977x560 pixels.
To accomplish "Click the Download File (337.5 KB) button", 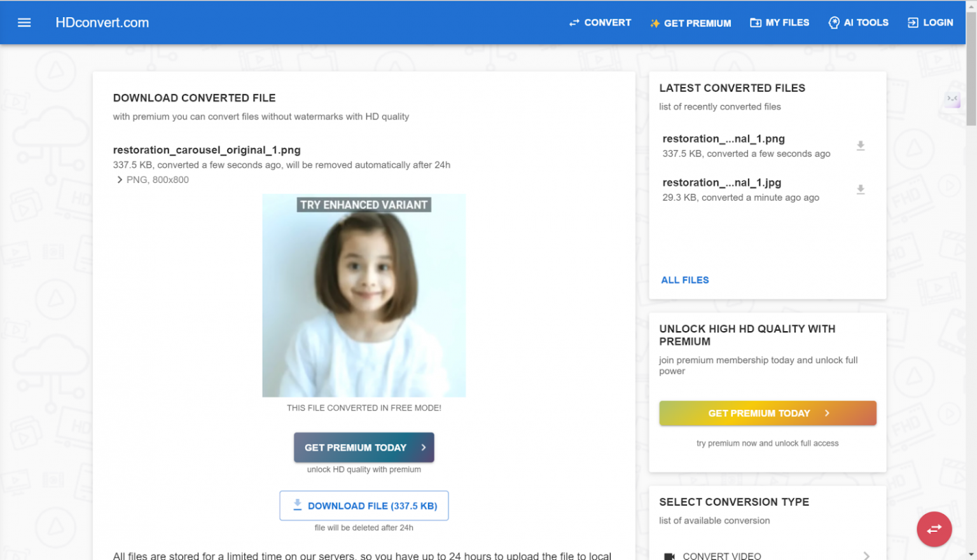I will pyautogui.click(x=364, y=505).
